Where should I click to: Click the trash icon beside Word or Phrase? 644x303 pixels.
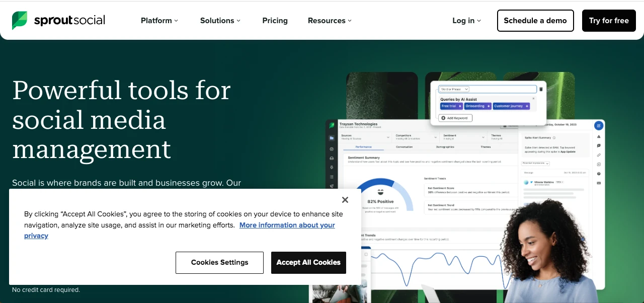[x=540, y=88]
